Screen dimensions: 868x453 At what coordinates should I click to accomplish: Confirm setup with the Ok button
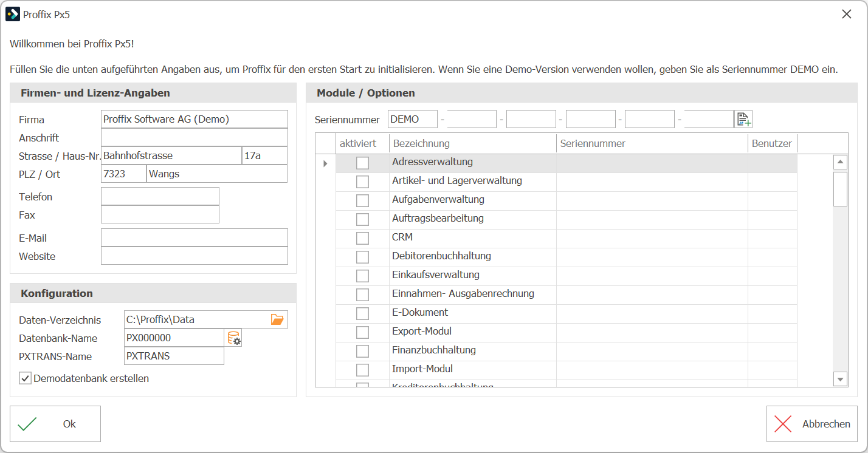(55, 424)
